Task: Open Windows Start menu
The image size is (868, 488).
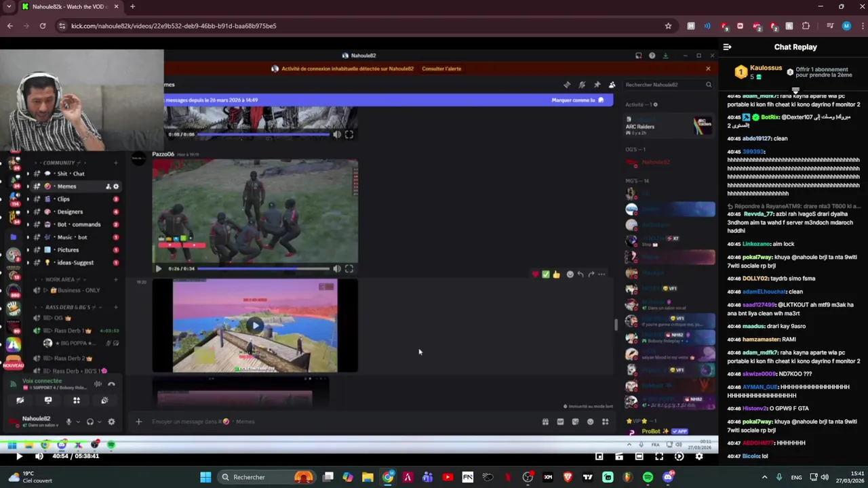Action: tap(205, 477)
